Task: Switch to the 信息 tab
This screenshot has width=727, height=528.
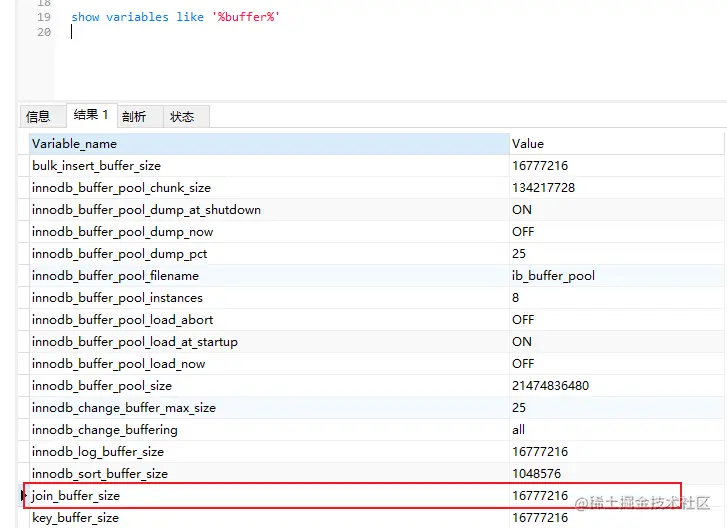Action: click(x=42, y=116)
